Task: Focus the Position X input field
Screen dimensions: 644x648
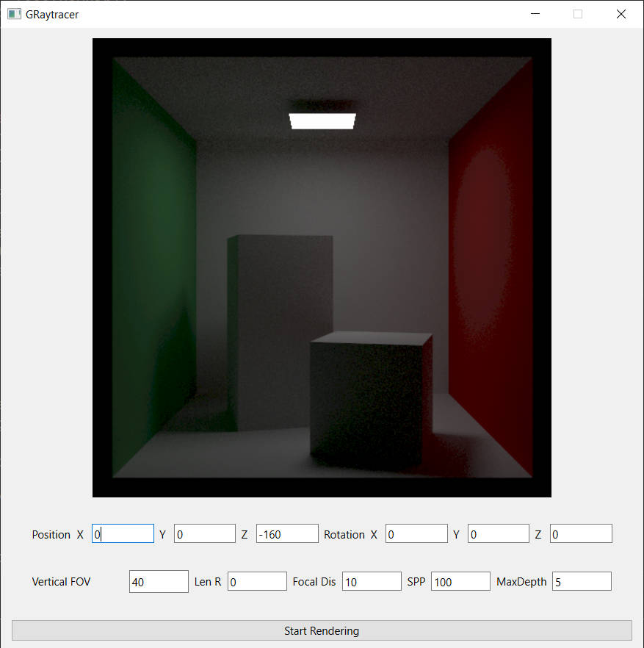Action: click(x=123, y=534)
